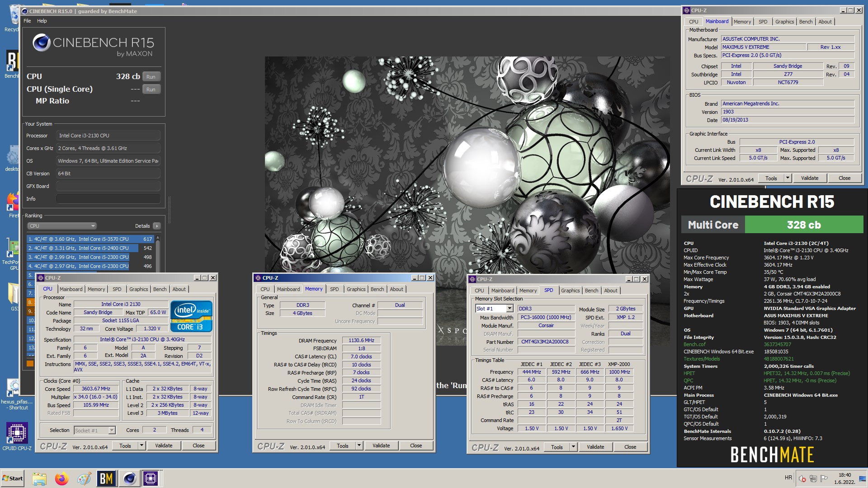Image resolution: width=868 pixels, height=488 pixels.
Task: Open the Paint palette taskbar icon
Action: pyautogui.click(x=84, y=479)
